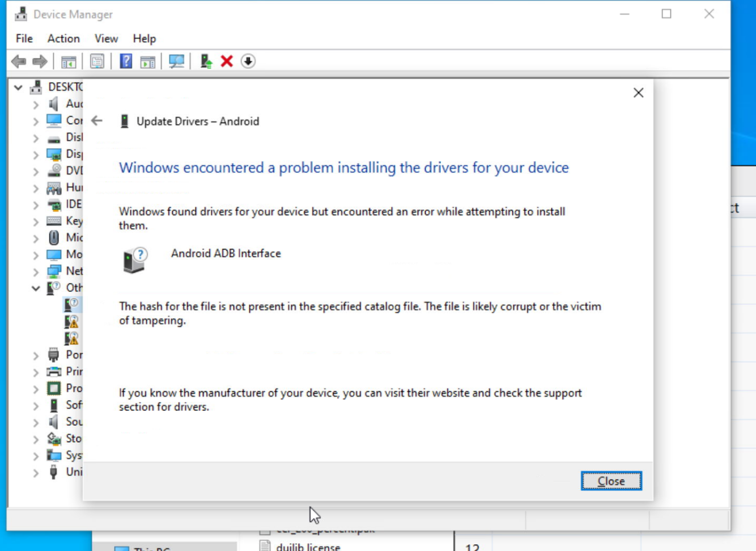Screen dimensions: 756x551
Task: Select the Human Interface Devices icon
Action: [54, 188]
